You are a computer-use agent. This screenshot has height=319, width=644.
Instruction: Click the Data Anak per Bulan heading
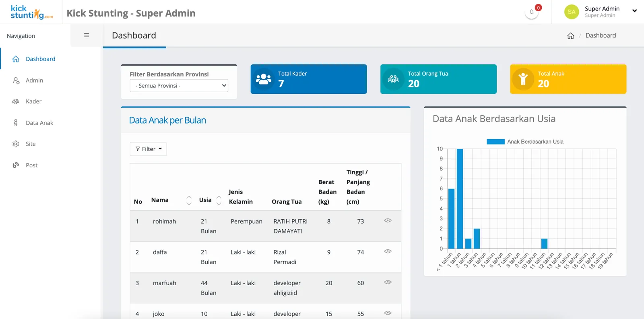coord(167,120)
